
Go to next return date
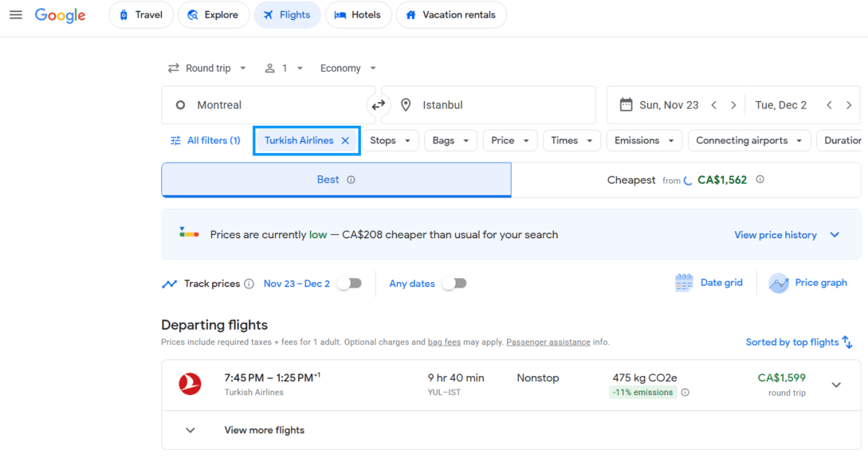coord(849,105)
